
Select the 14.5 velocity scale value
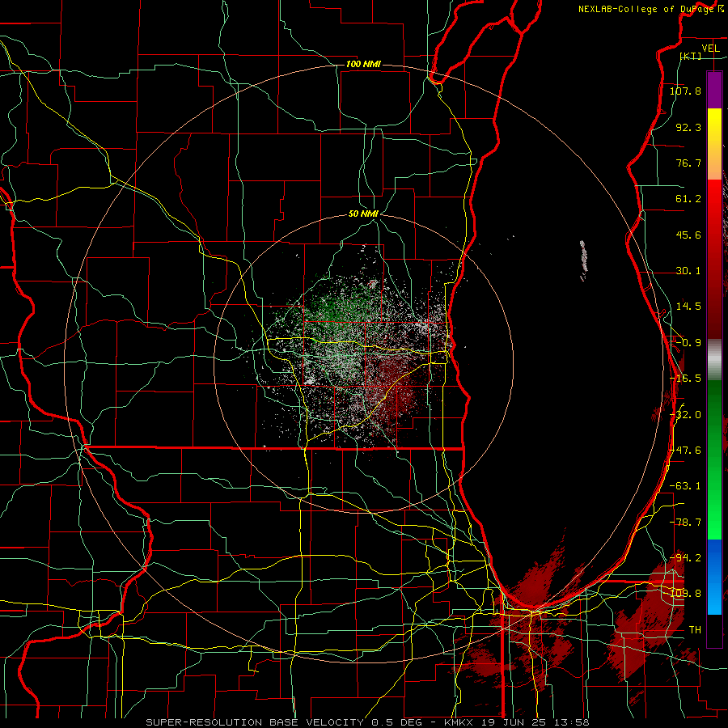pos(688,307)
